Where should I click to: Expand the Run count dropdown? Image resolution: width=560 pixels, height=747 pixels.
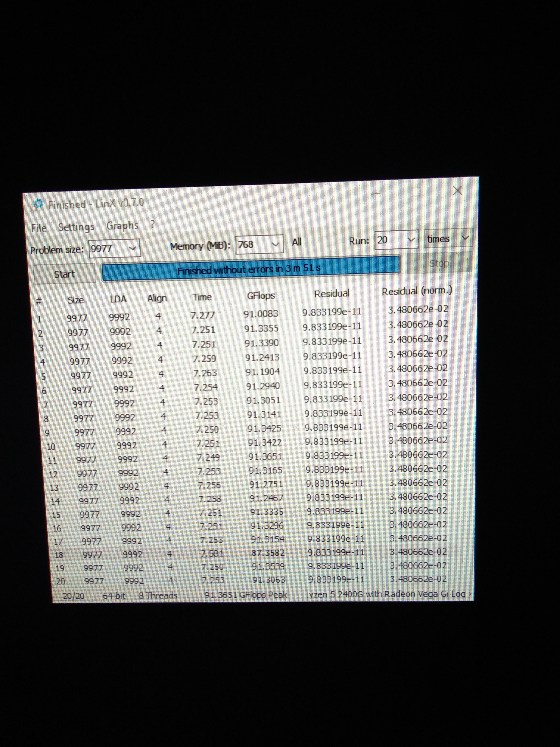click(411, 239)
